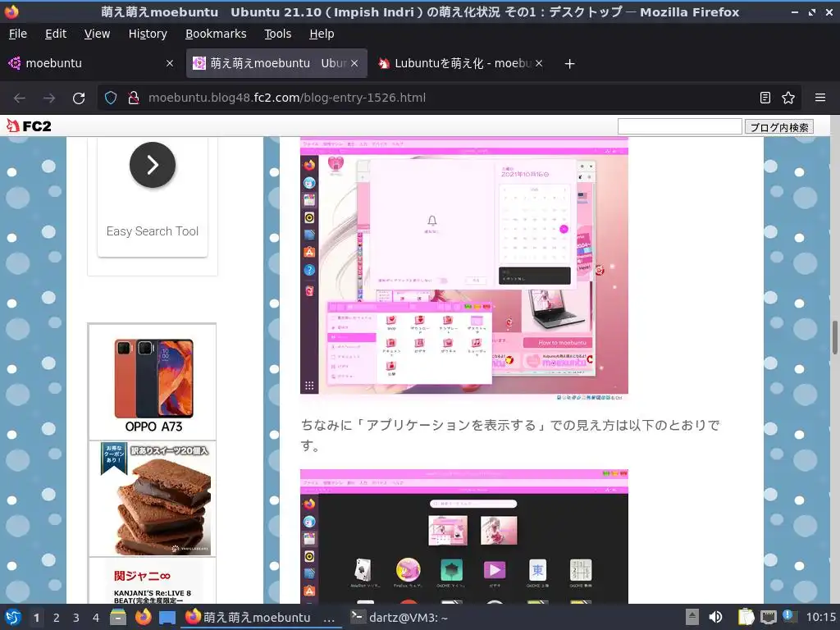Show hidden tray items arrow
The height and width of the screenshot is (630, 840).
pos(692,618)
